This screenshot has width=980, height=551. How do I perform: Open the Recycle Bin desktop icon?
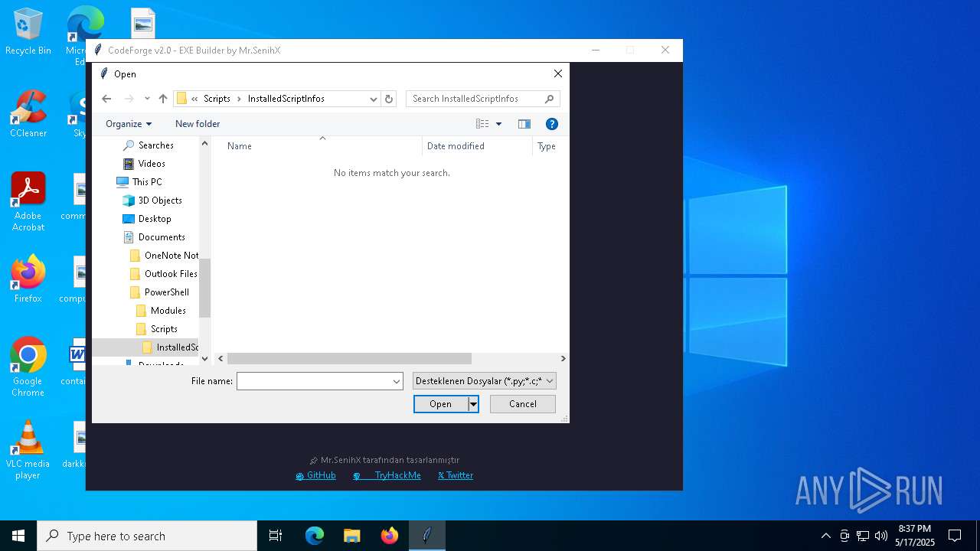pos(28,32)
